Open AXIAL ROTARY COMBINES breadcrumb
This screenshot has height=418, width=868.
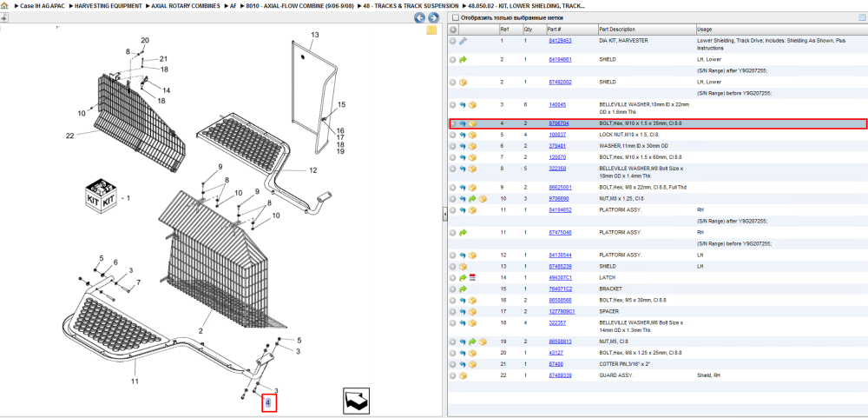[x=186, y=5]
